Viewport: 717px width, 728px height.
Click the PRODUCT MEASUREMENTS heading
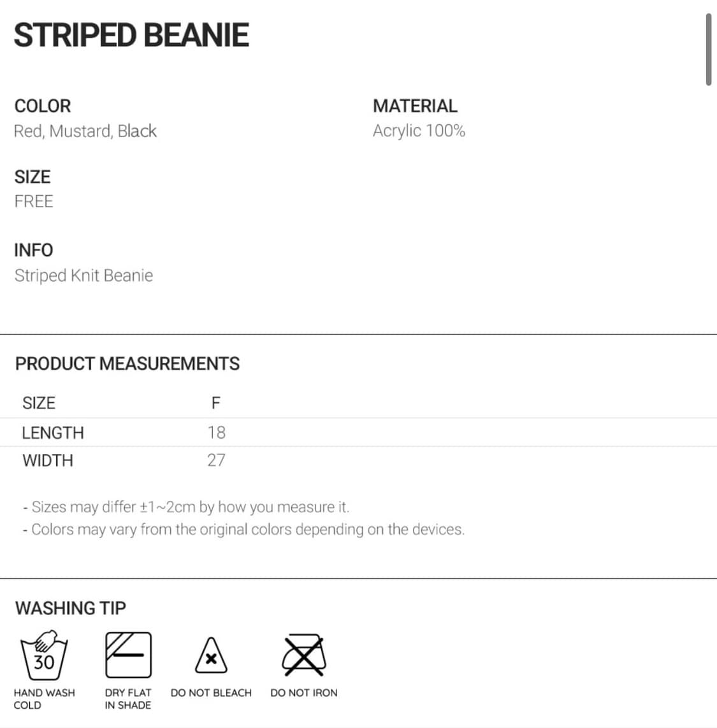click(127, 363)
